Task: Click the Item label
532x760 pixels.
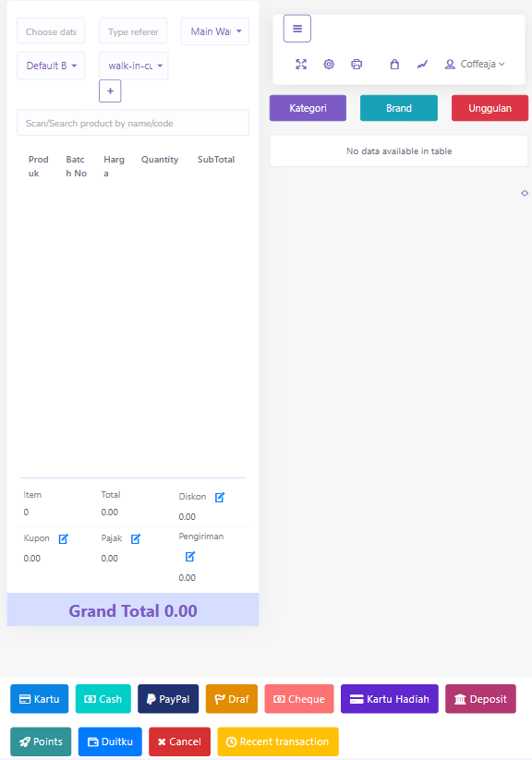Action: [x=32, y=495]
